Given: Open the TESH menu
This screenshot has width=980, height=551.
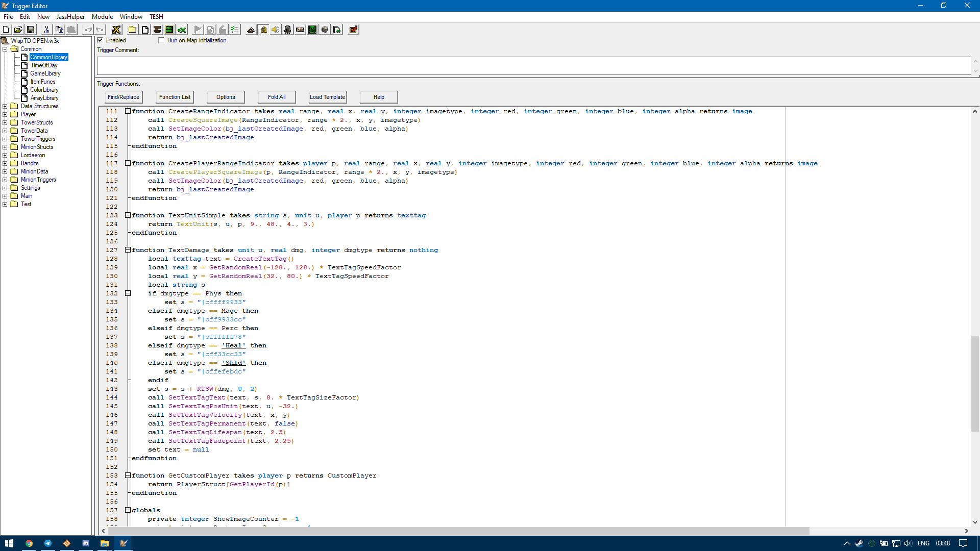Looking at the screenshot, I should pos(156,17).
